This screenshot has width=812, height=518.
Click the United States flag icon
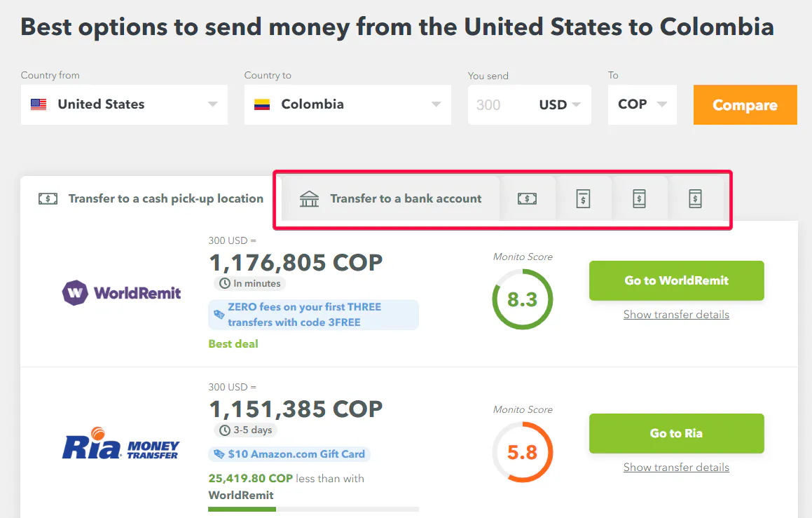[39, 105]
